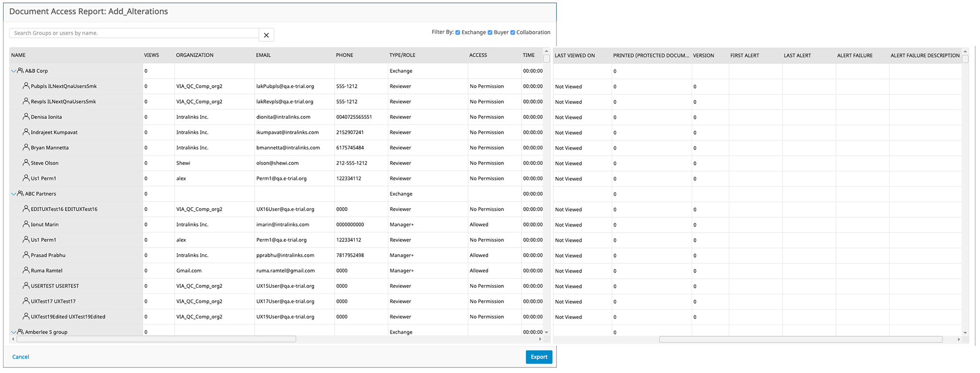Click the FIRST ALERT column header
Screen dimensions: 980x373
tap(745, 56)
